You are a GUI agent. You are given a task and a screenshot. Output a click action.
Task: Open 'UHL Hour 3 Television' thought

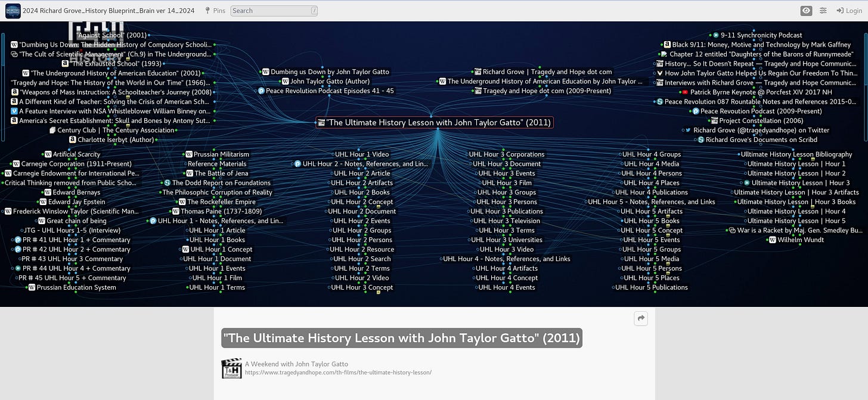pyautogui.click(x=507, y=221)
